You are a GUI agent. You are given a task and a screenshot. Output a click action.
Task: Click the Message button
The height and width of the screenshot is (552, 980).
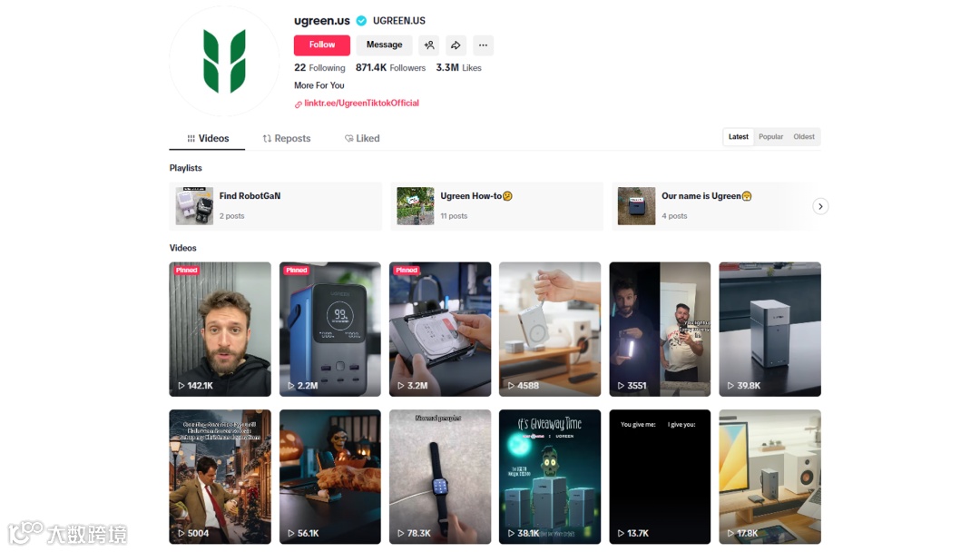pyautogui.click(x=385, y=45)
